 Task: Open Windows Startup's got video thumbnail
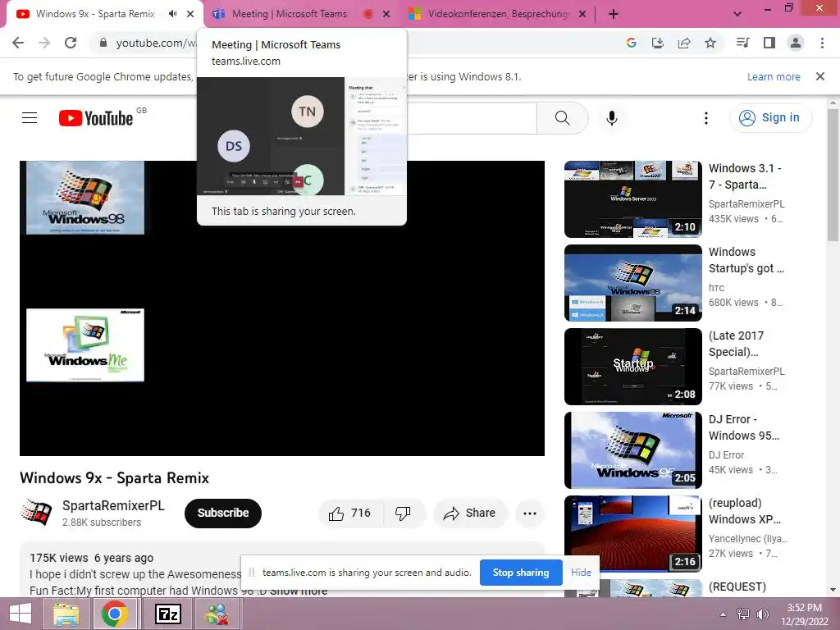632,283
